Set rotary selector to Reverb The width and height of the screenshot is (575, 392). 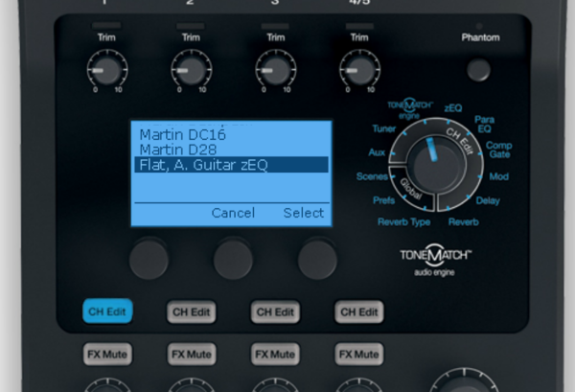coord(464,221)
